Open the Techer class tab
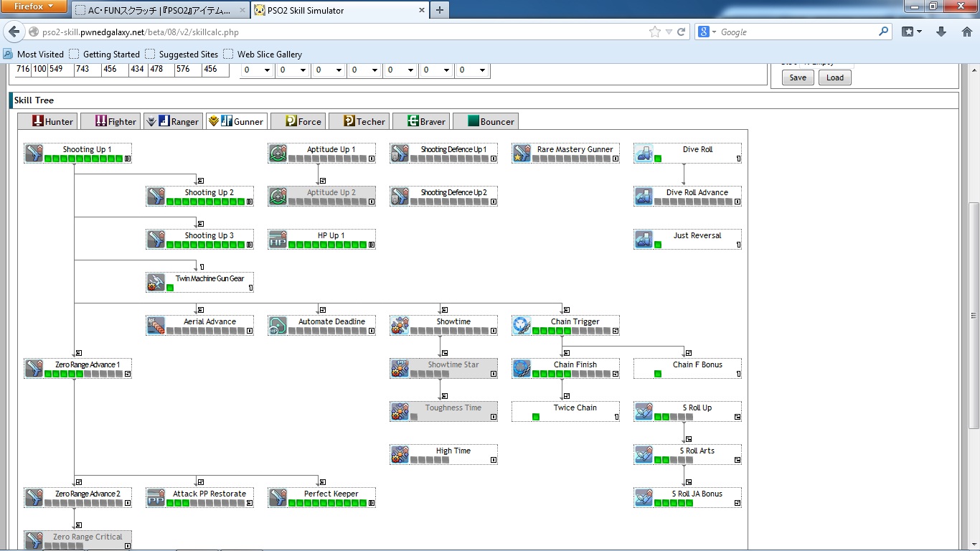Screen dimensions: 980x551 coord(359,121)
